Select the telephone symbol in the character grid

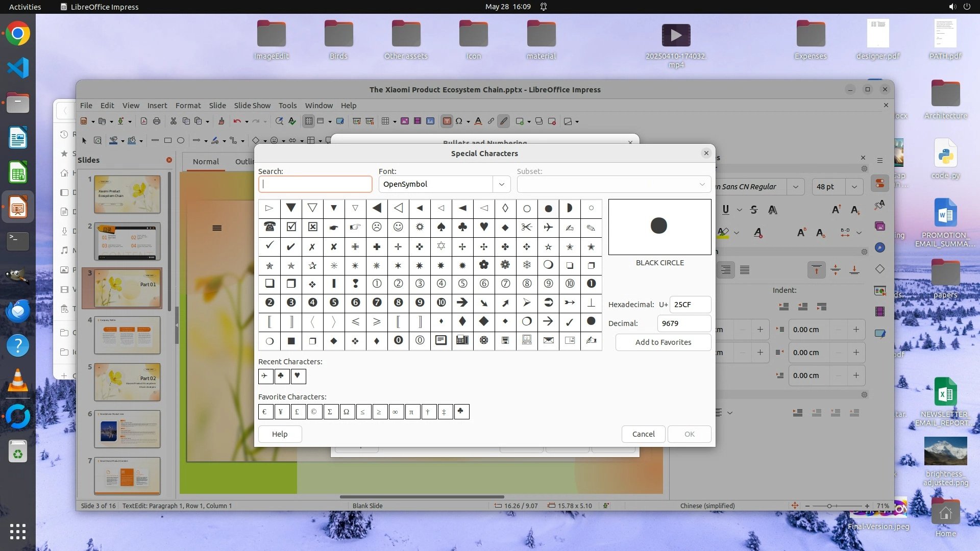pyautogui.click(x=269, y=227)
